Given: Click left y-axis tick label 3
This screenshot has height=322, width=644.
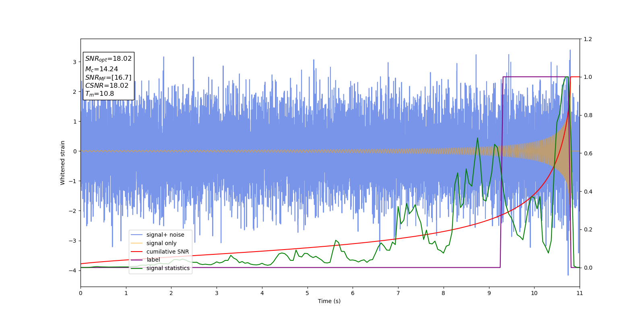Looking at the screenshot, I should coord(74,62).
